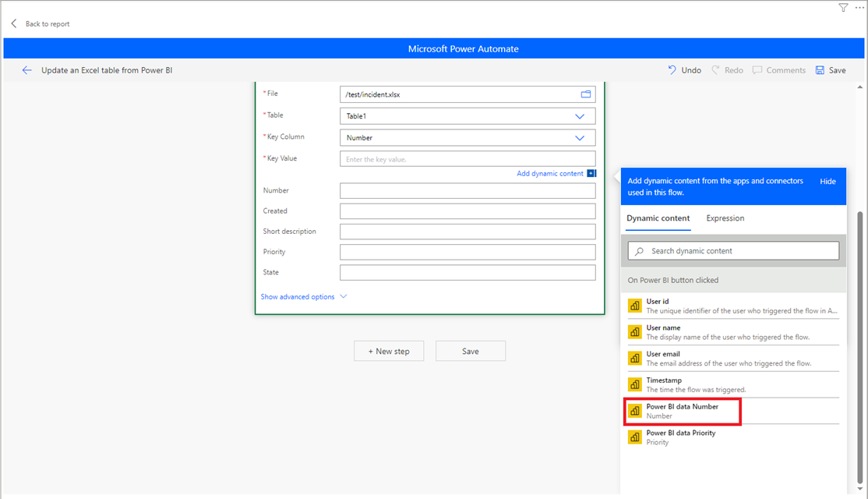The height and width of the screenshot is (499, 868).
Task: Click the Search dynamic content box
Action: (x=733, y=251)
